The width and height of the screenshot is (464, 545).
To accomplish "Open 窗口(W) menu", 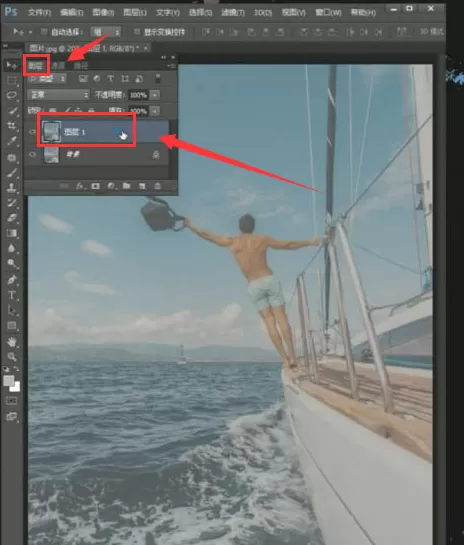I will [328, 13].
